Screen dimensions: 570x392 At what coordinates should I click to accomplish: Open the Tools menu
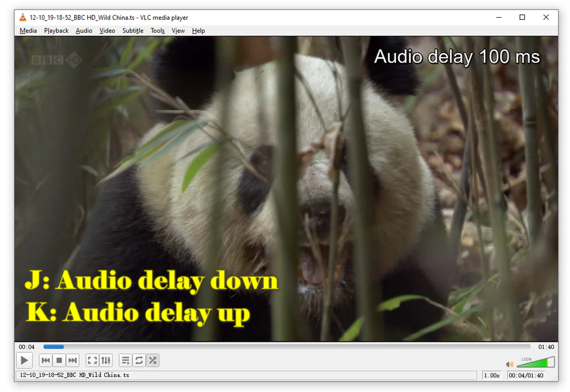point(157,30)
